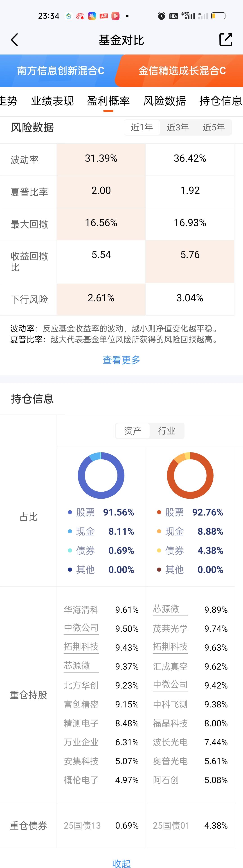Viewport: 243px width, 868px height.
Task: Tap the battery indicator icon
Action: coord(219,16)
